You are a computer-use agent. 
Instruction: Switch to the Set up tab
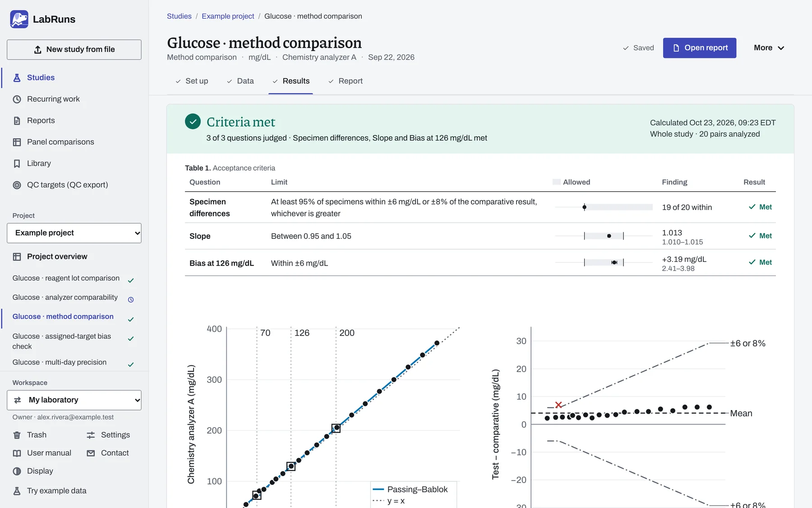coord(192,81)
